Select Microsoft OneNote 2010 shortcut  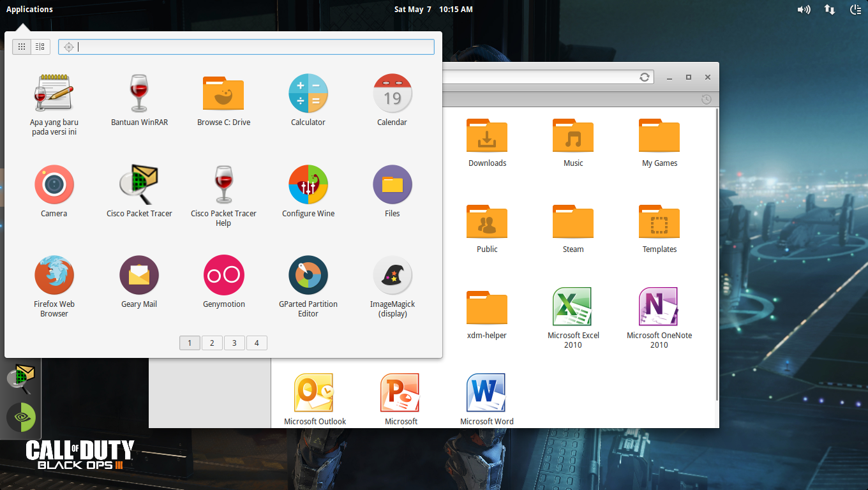pos(659,318)
